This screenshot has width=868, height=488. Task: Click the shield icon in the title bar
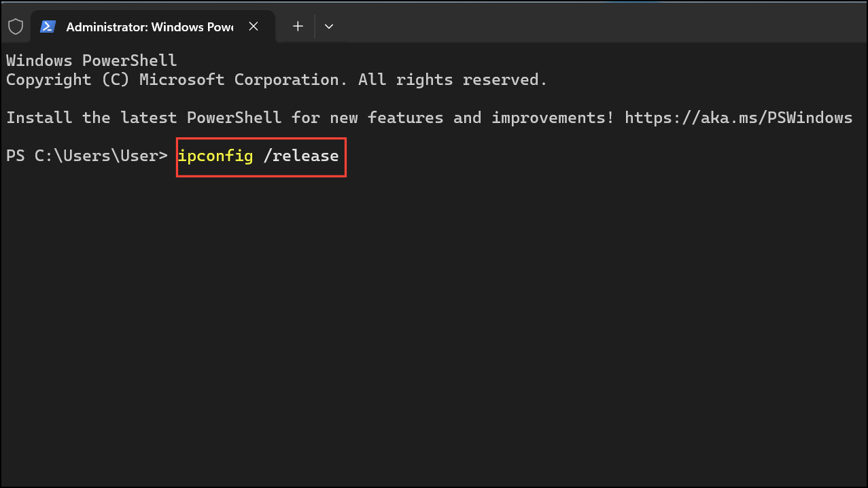tap(15, 27)
